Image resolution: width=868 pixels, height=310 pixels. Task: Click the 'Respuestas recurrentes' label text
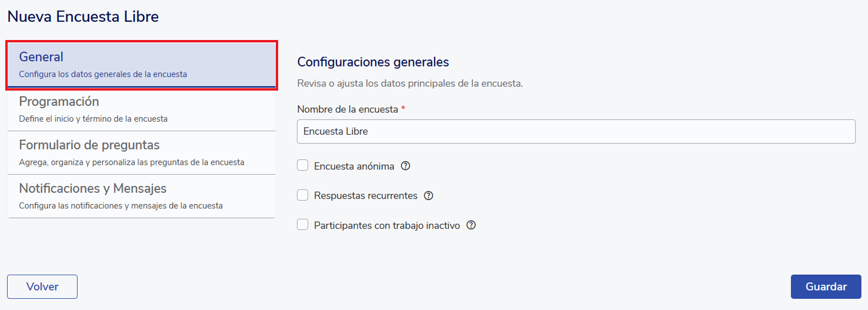pos(366,195)
